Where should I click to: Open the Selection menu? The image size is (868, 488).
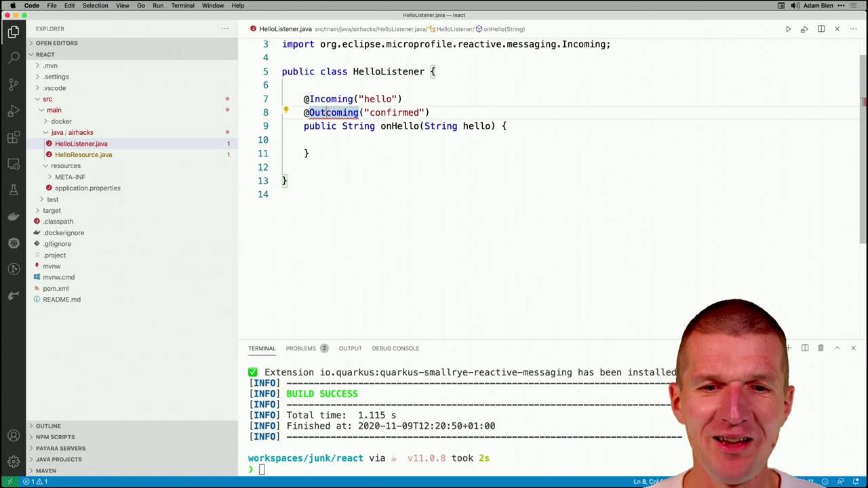pos(95,5)
